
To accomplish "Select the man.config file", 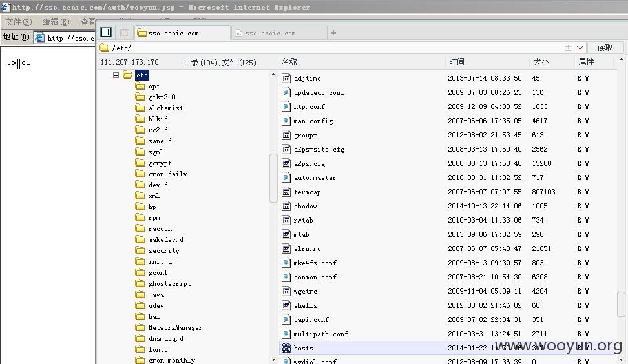I will pos(313,121).
